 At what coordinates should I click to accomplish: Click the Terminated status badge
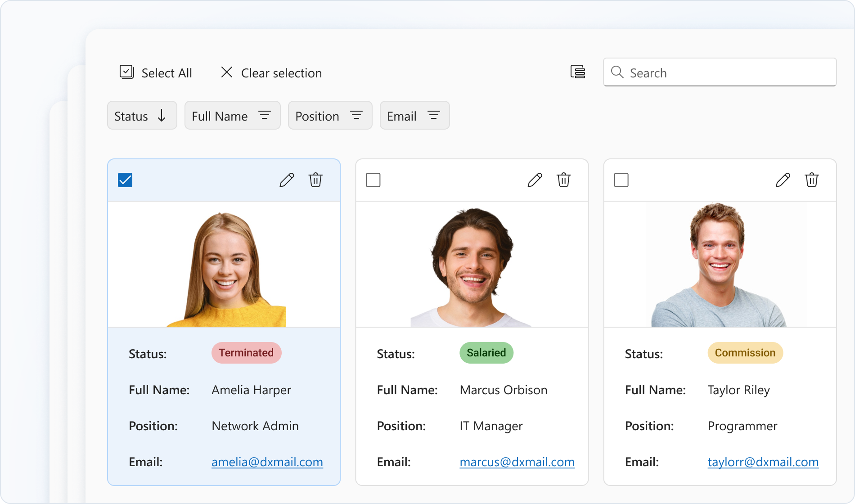(246, 353)
